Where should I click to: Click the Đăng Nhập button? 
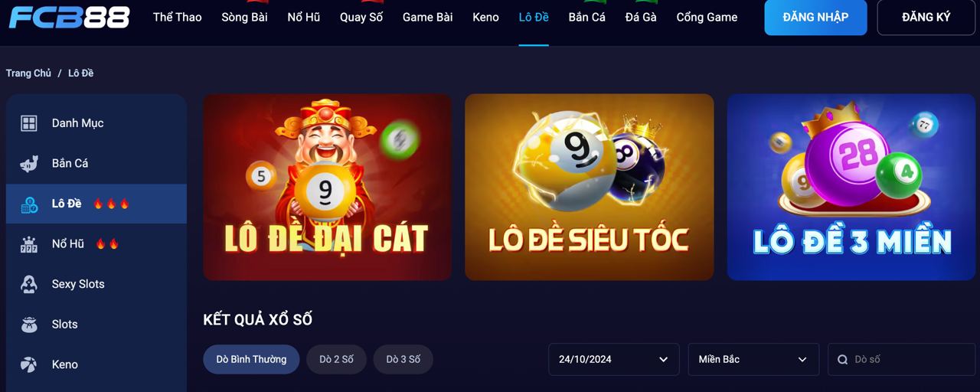(815, 17)
